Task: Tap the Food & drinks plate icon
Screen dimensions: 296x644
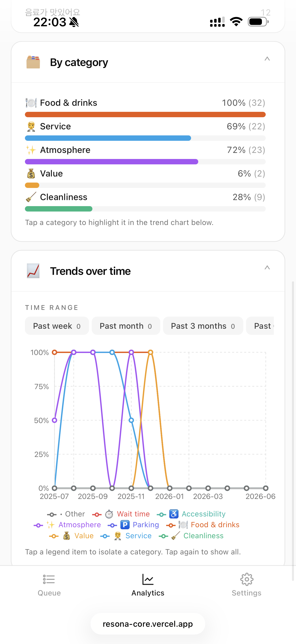Action: point(31,103)
